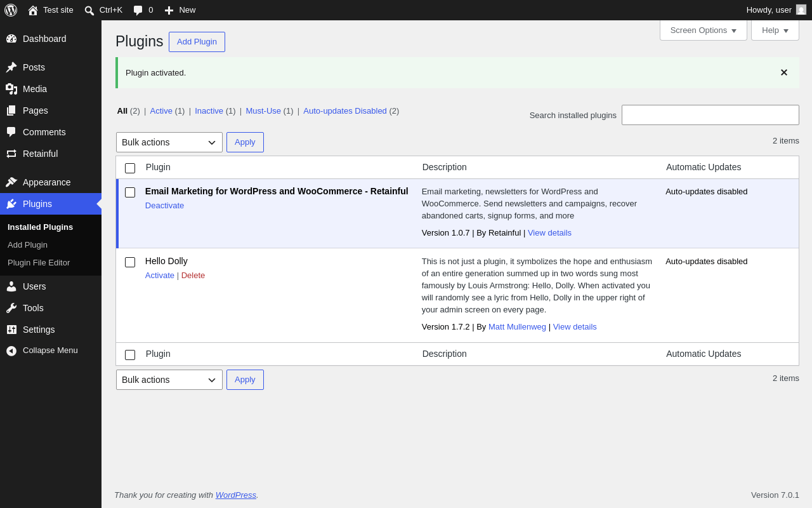Open the WordPress logo menu

[x=11, y=10]
